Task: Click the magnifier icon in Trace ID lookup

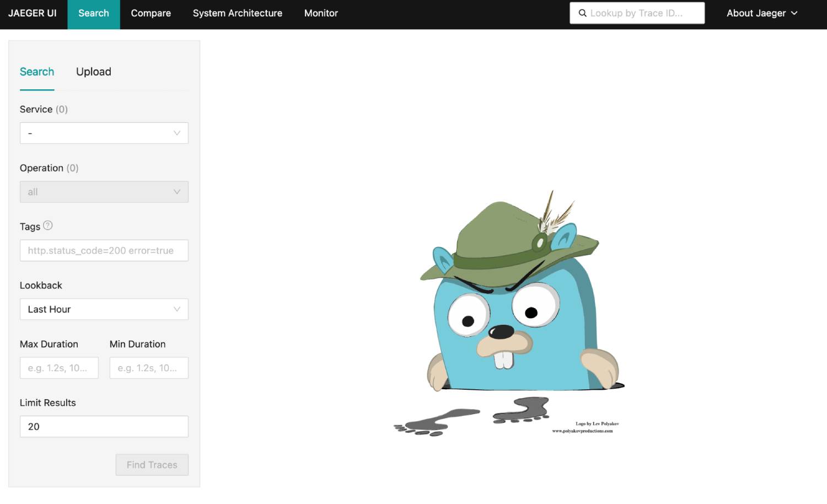Action: (x=582, y=13)
